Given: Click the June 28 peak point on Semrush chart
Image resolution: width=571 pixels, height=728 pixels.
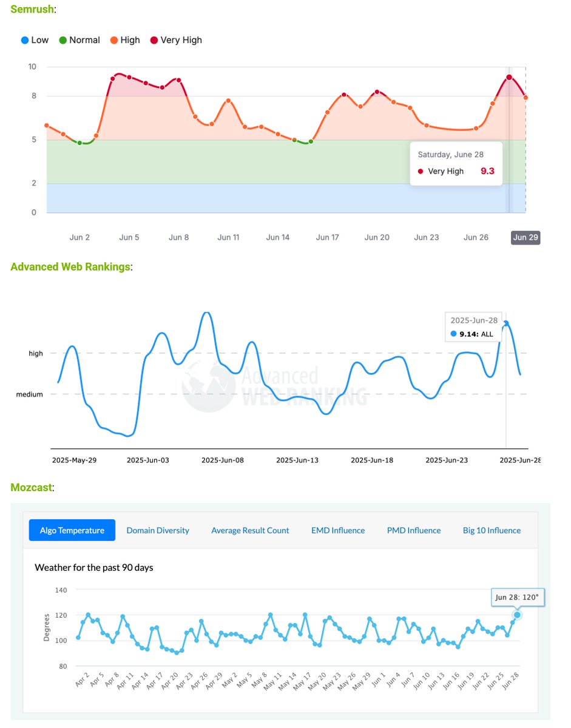Looking at the screenshot, I should 509,77.
